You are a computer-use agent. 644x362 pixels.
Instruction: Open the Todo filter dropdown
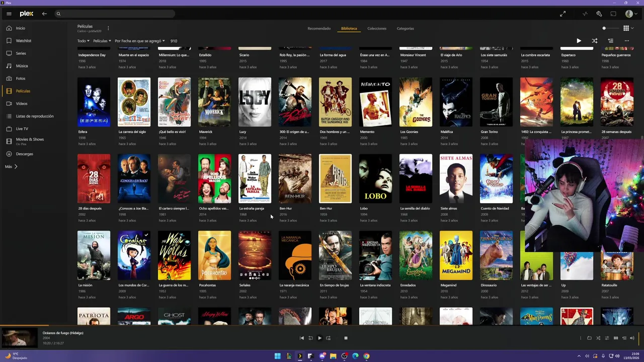coord(83,41)
